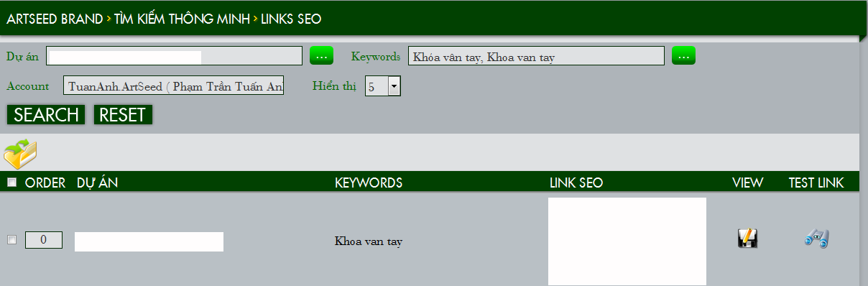Screen dimensions: 868x286
Task: Toggle the select-all checkbox in table header
Action: coord(11,183)
